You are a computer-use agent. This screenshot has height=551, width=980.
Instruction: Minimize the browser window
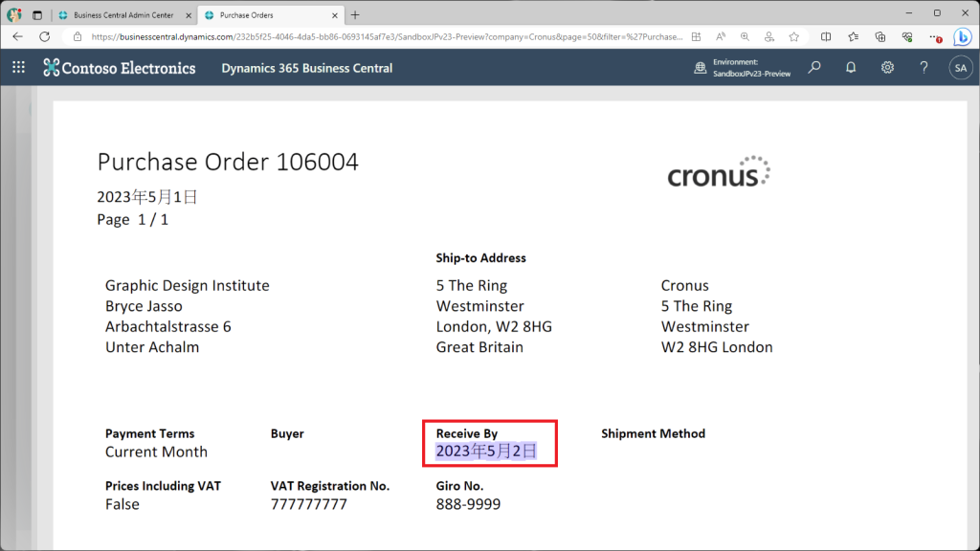click(x=909, y=12)
